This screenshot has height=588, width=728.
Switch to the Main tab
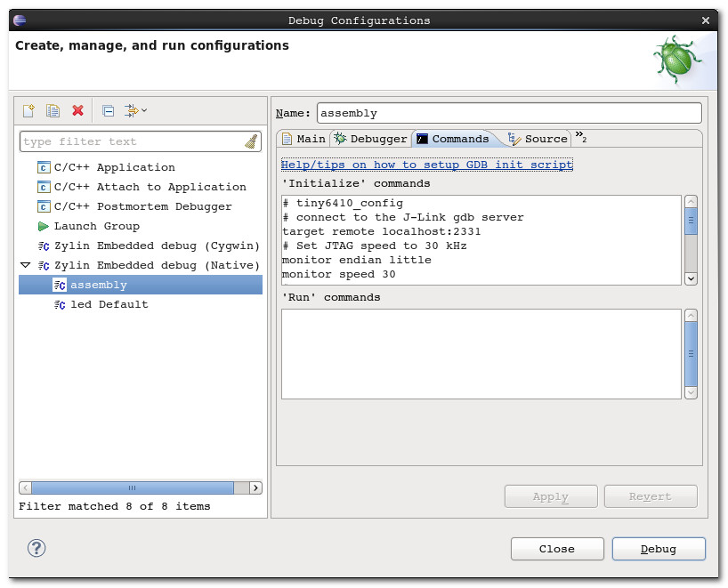(304, 139)
